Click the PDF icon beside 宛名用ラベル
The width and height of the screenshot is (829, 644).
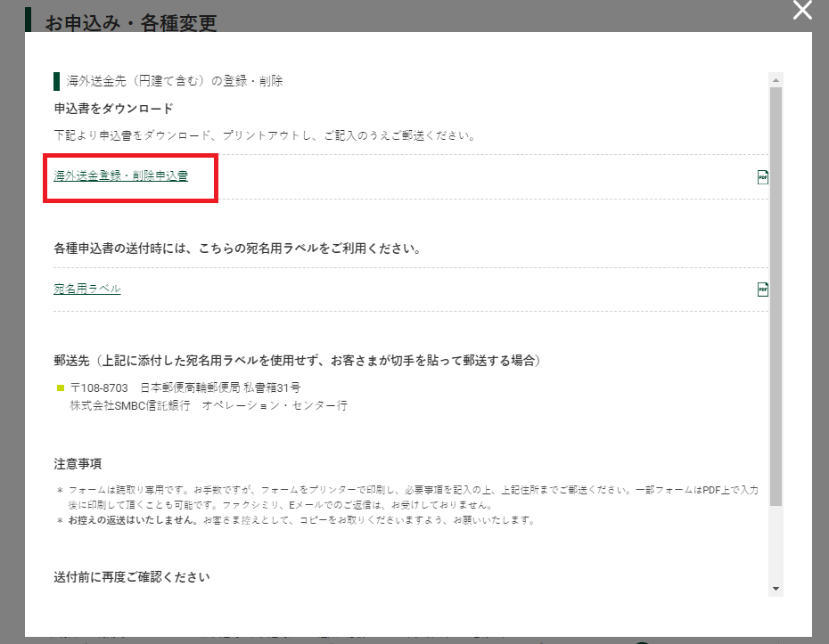(x=762, y=289)
